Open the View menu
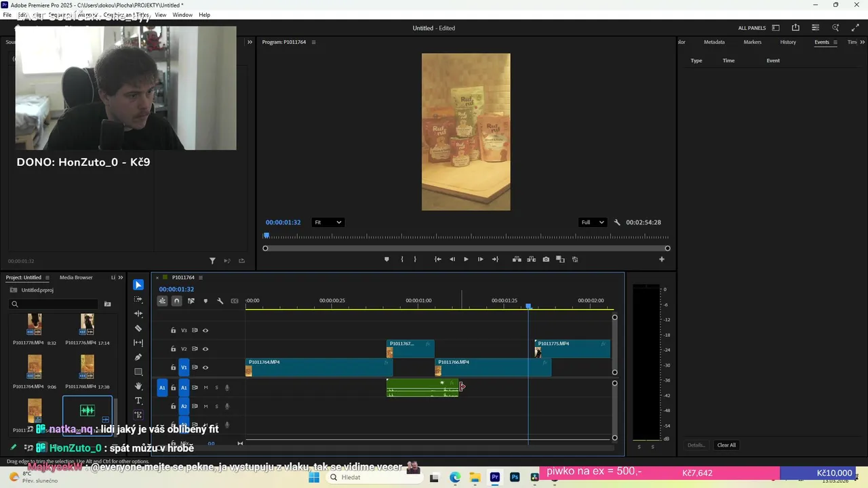Image resolution: width=868 pixels, height=488 pixels. tap(161, 15)
